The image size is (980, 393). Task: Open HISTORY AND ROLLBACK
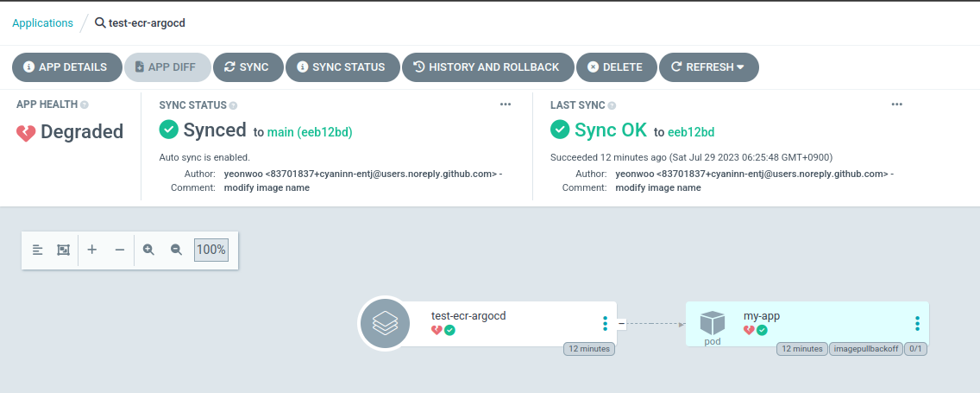[487, 67]
